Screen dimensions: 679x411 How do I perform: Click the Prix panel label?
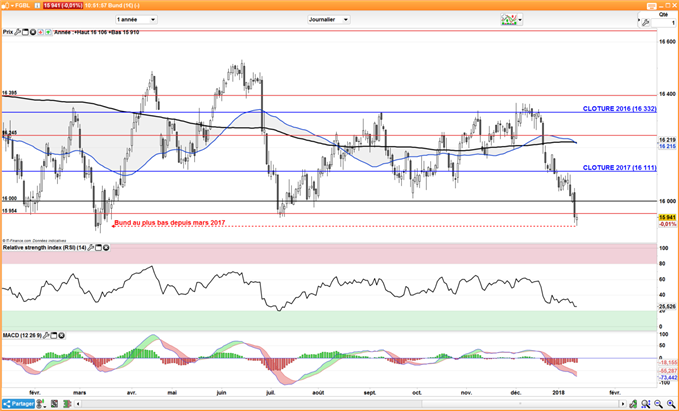pyautogui.click(x=8, y=32)
